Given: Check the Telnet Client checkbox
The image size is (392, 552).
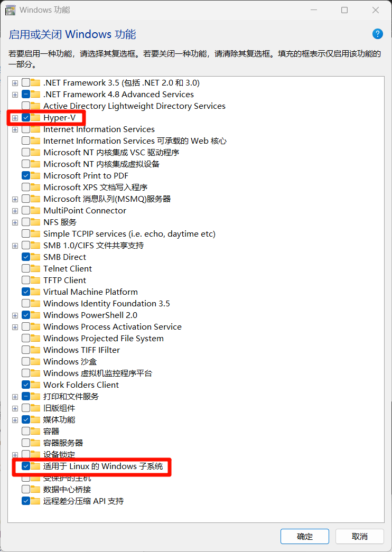Looking at the screenshot, I should [x=26, y=269].
